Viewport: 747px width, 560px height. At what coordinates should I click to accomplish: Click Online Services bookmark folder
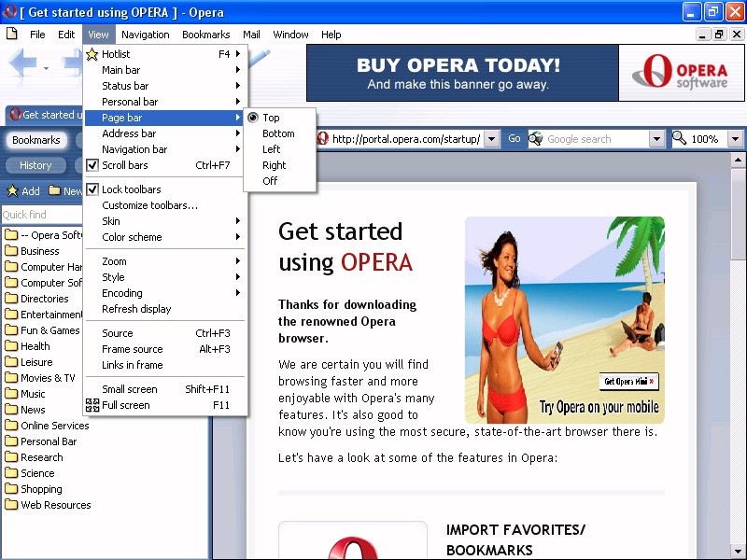point(48,426)
